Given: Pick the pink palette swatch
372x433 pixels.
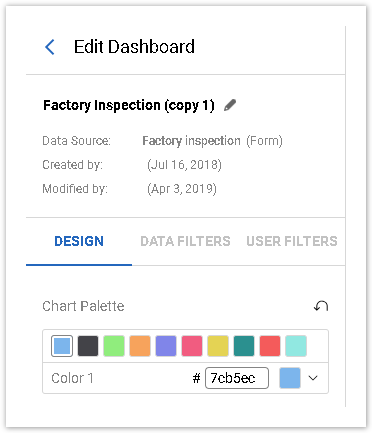Looking at the screenshot, I should click(x=192, y=346).
